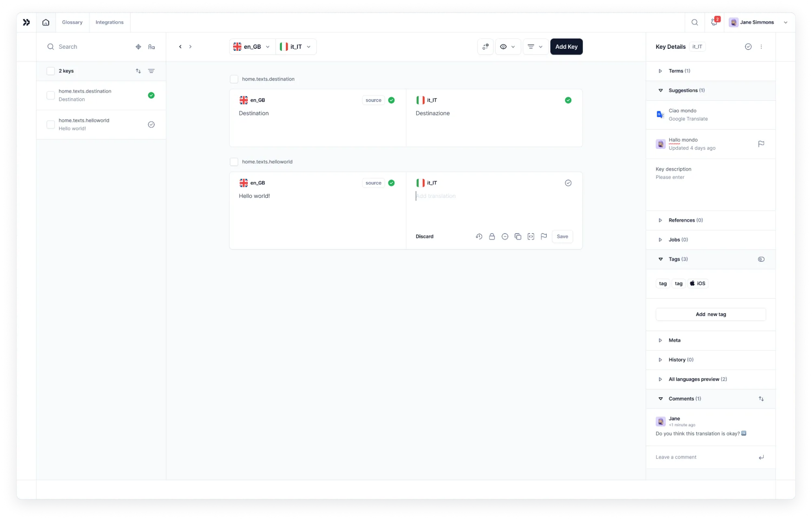Toggle the view visibility eye dropdown button
The width and height of the screenshot is (812, 520).
508,46
